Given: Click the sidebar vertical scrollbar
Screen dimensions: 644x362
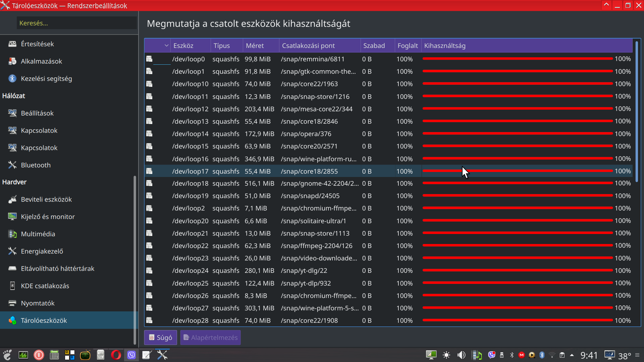Looking at the screenshot, I should coord(135,260).
